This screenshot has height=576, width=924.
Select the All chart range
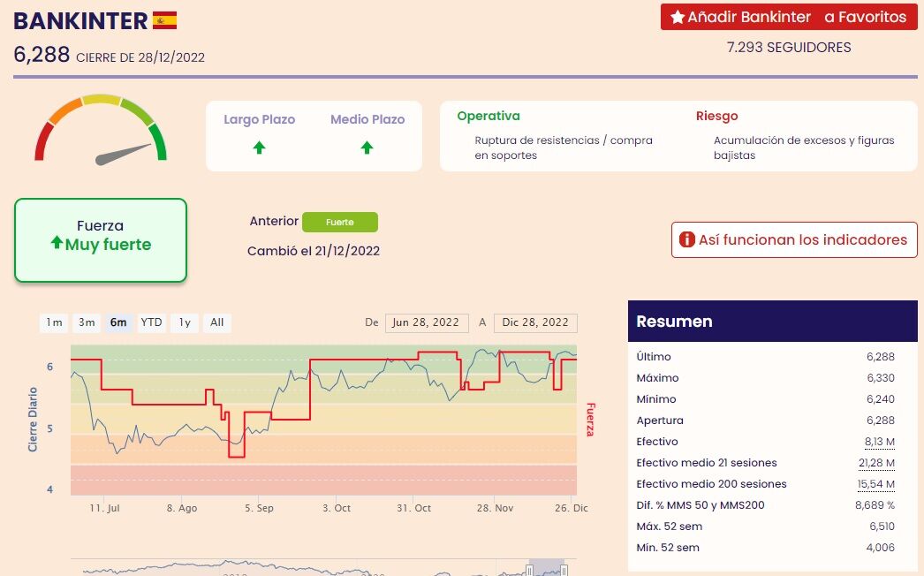[216, 322]
